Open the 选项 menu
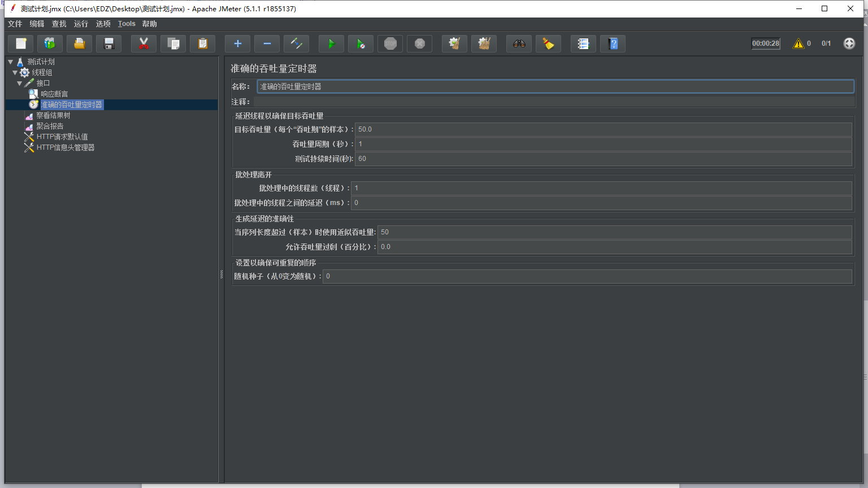868x488 pixels. pos(103,24)
